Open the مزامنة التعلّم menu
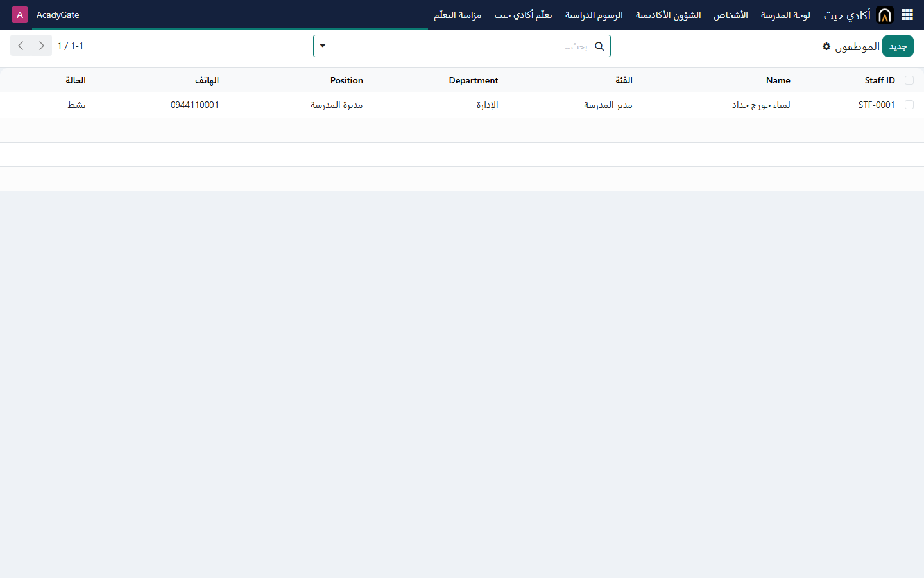The image size is (924, 578). pos(458,15)
